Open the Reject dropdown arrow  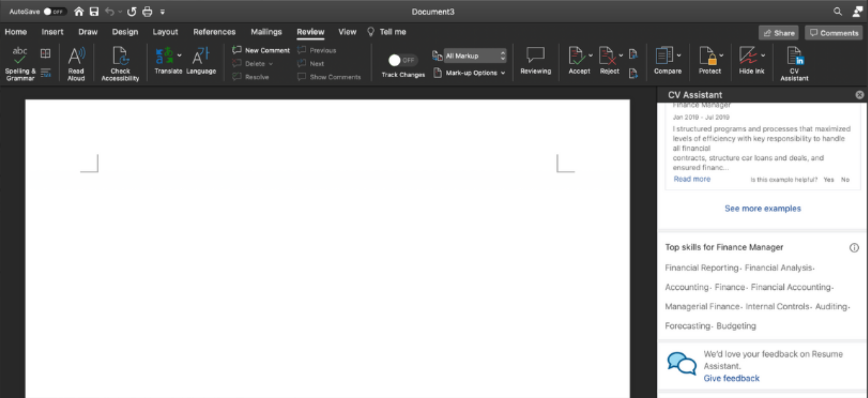[x=621, y=55]
